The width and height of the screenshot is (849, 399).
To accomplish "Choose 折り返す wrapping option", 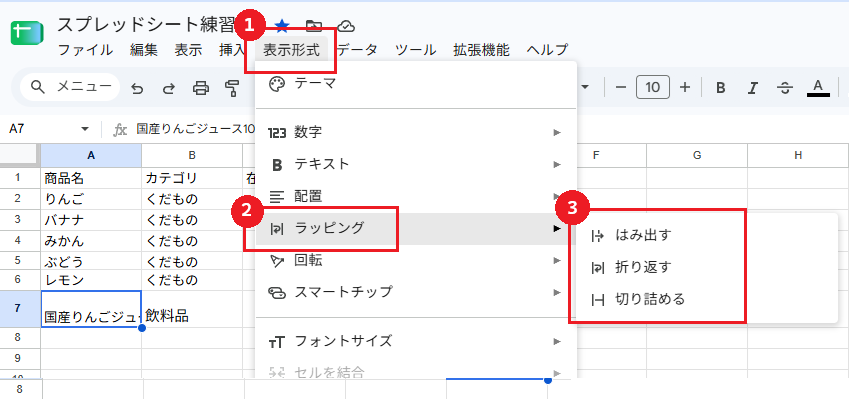I will tap(707, 267).
